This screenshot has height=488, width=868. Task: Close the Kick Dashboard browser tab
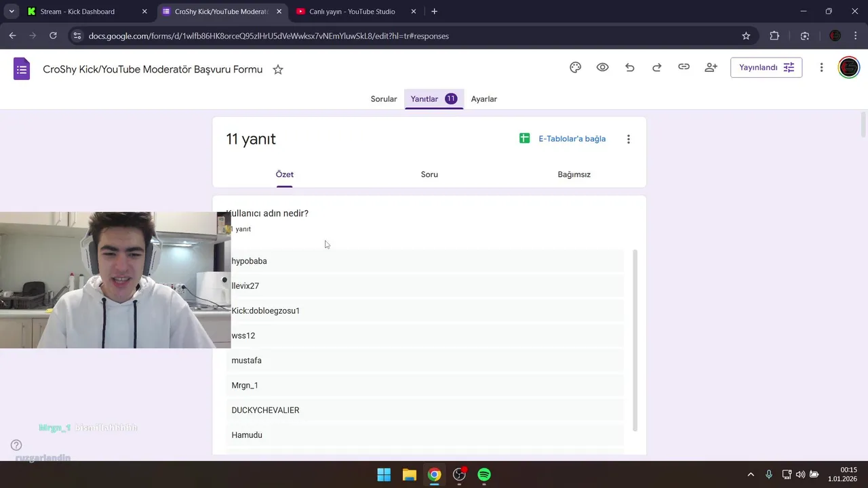pyautogui.click(x=144, y=12)
